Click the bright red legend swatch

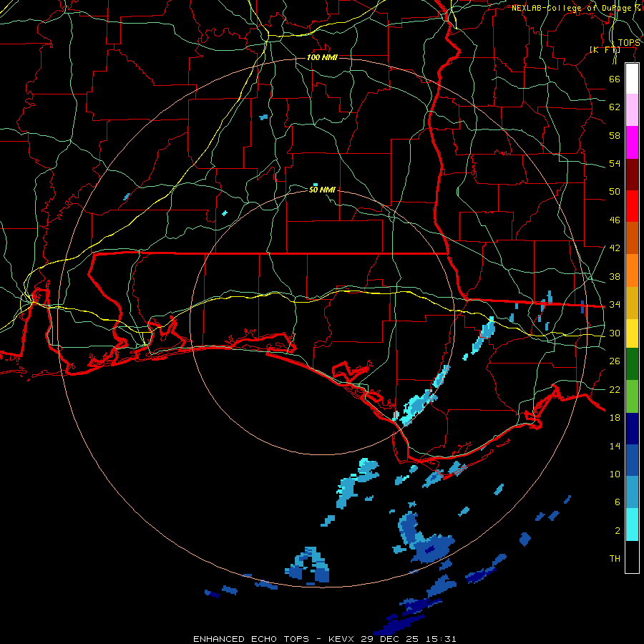click(x=632, y=206)
